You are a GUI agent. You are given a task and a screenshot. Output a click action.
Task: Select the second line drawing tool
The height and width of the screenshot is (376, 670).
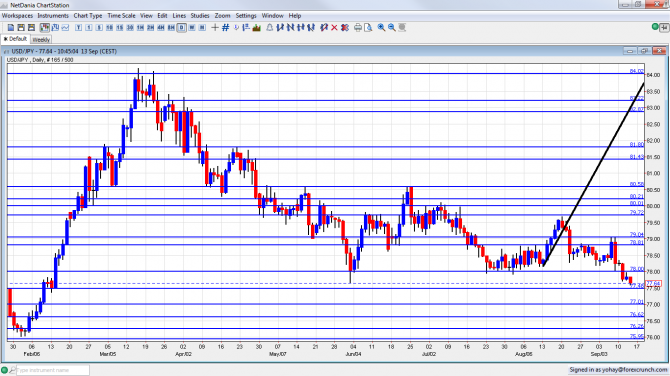click(291, 27)
